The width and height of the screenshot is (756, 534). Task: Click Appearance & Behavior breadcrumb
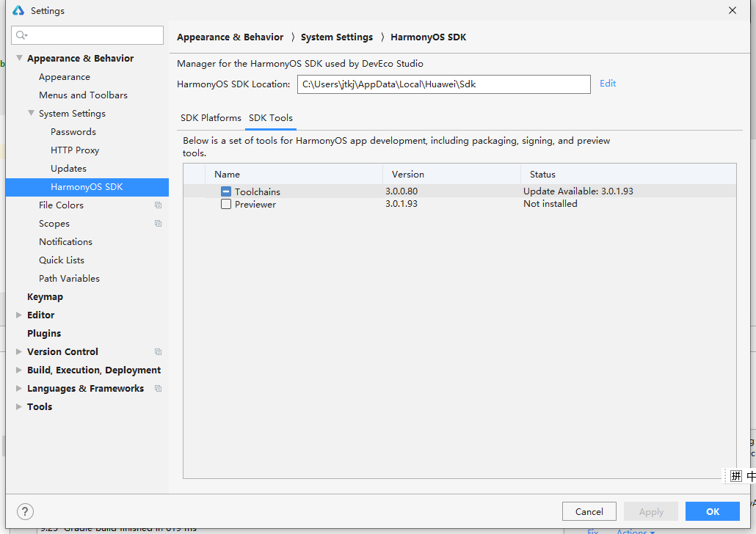[230, 37]
